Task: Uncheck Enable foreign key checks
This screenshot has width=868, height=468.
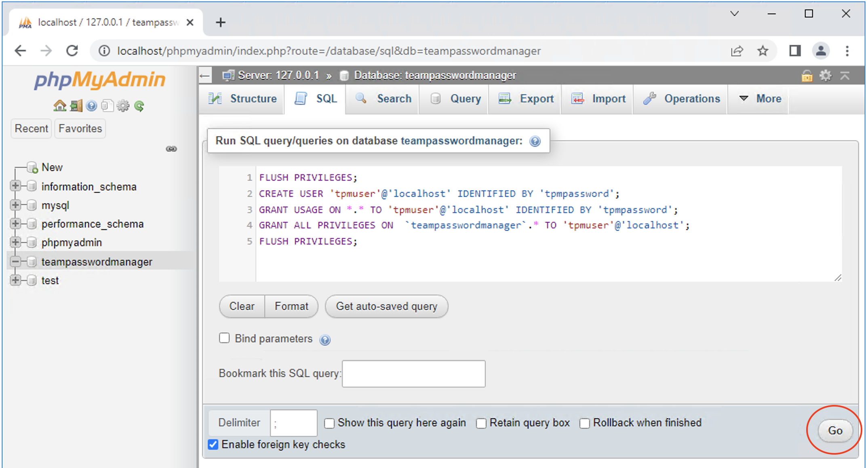Action: [x=213, y=445]
